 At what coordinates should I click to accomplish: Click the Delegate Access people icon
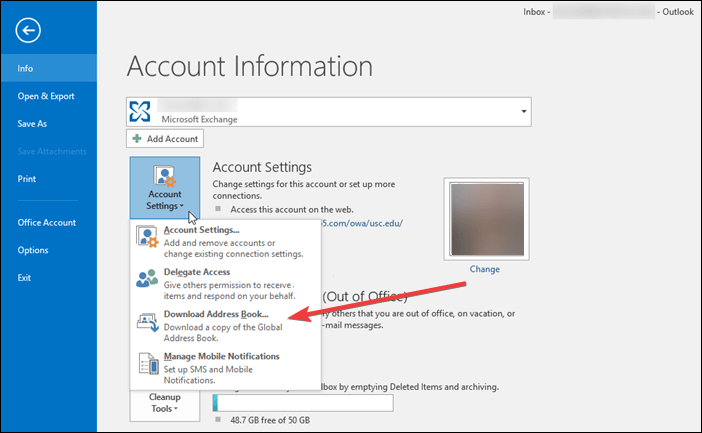pyautogui.click(x=147, y=279)
